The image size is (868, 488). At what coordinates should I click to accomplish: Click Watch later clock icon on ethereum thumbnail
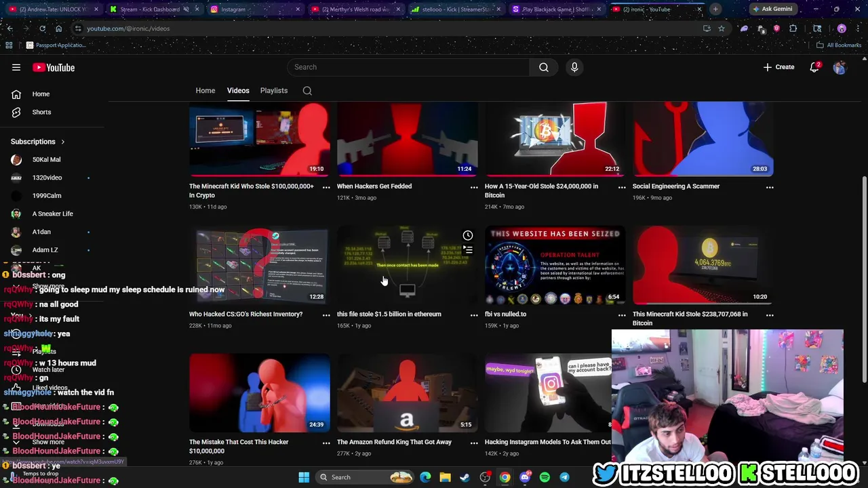click(468, 235)
